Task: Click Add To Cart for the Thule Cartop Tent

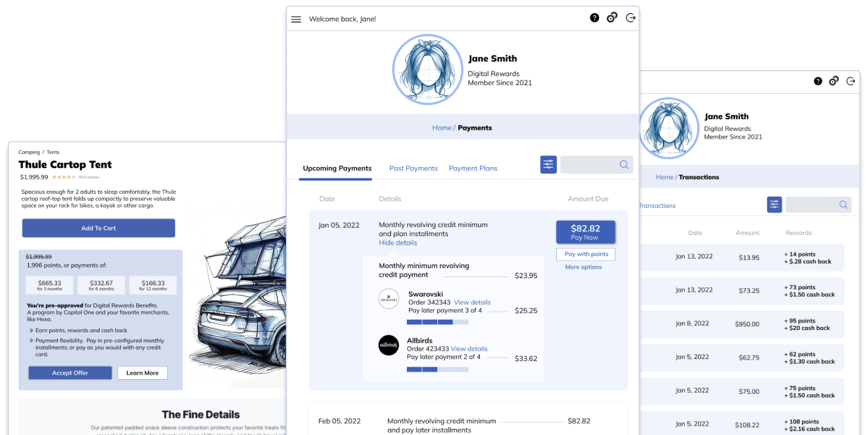Action: (x=98, y=228)
